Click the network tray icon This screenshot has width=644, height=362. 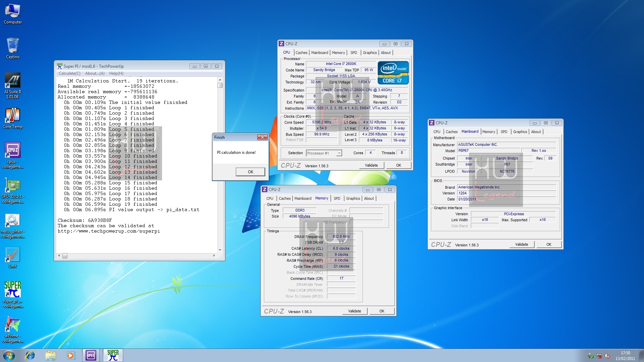pos(599,356)
